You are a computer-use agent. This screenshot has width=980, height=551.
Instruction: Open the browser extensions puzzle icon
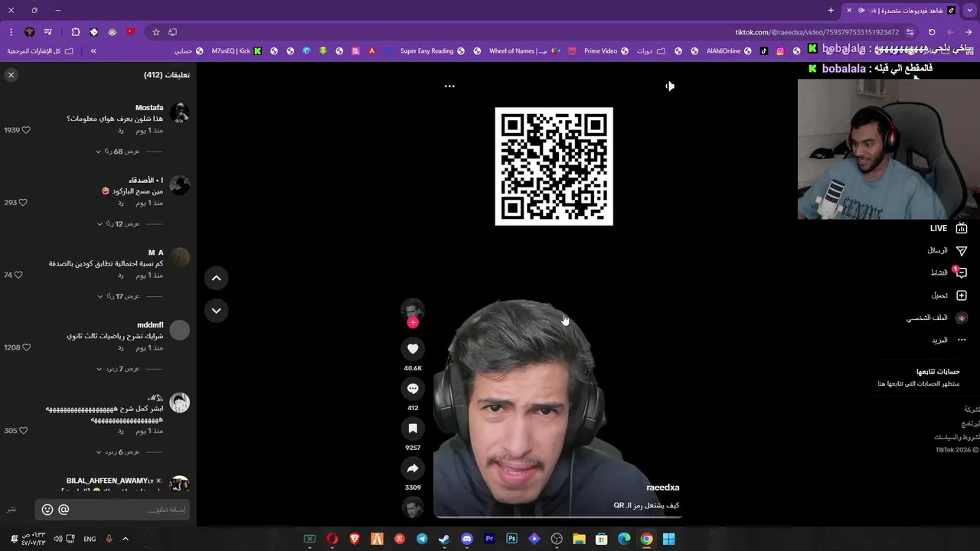76,32
